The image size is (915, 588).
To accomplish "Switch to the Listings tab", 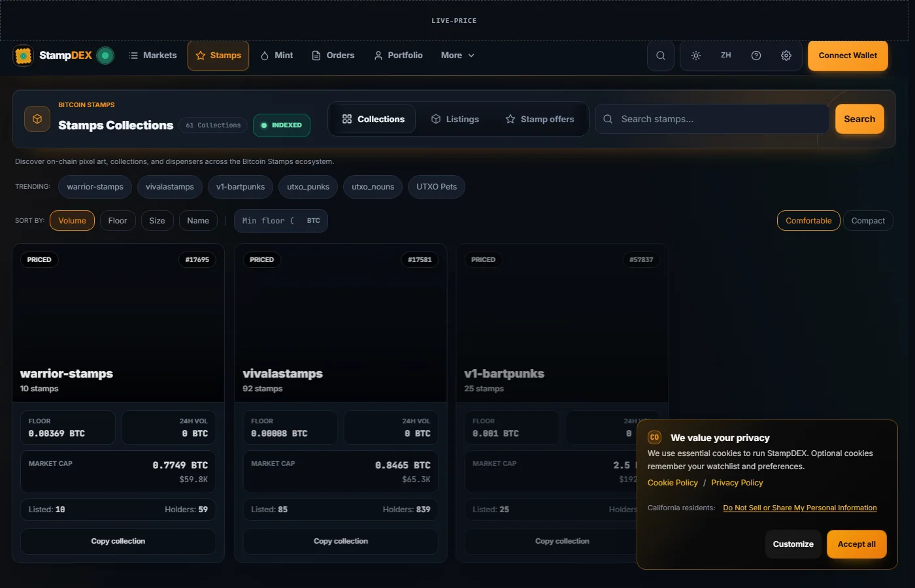I will [455, 119].
